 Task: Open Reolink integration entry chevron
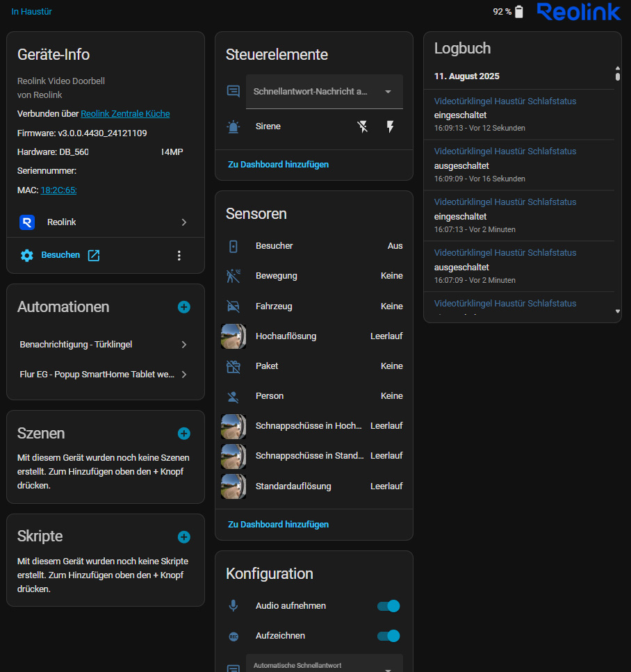[x=184, y=222]
